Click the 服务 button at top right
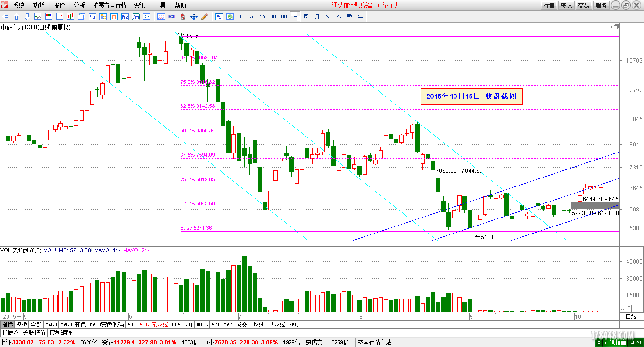Image resolution: width=644 pixels, height=347 pixels. [601, 5]
